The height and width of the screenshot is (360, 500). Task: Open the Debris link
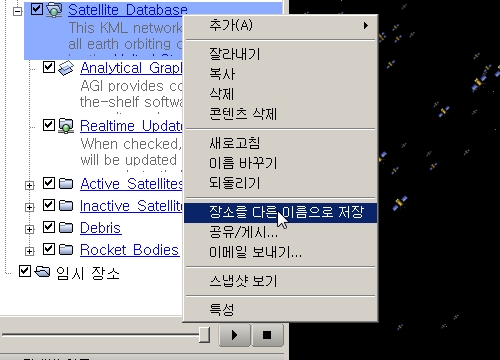(101, 228)
